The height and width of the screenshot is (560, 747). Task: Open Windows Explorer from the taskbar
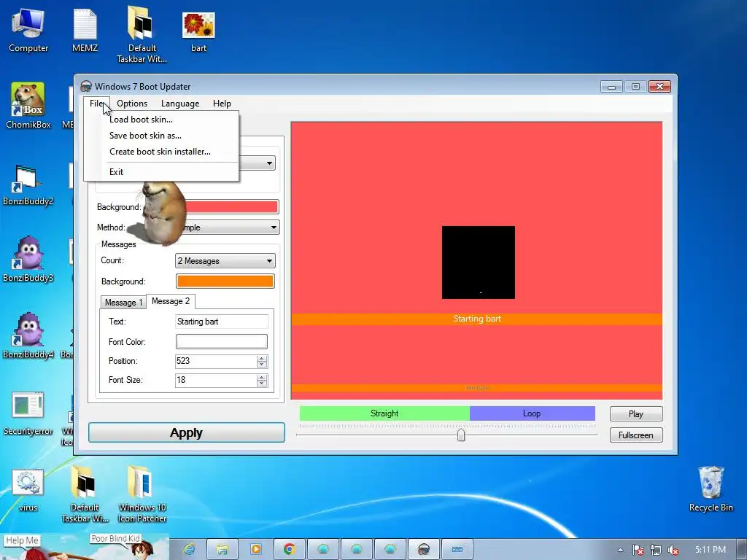point(222,550)
